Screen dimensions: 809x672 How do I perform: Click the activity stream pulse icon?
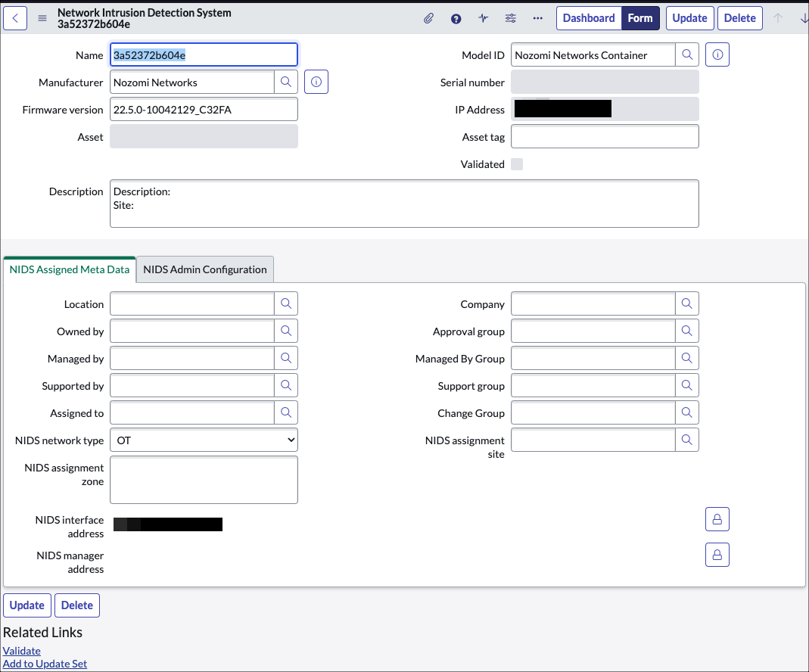(x=484, y=19)
